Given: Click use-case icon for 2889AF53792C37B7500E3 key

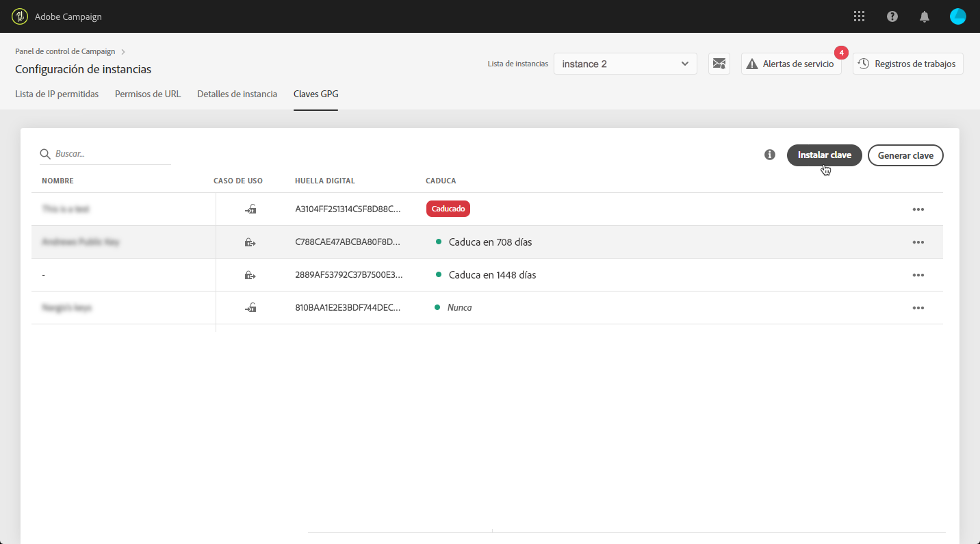Looking at the screenshot, I should (250, 275).
